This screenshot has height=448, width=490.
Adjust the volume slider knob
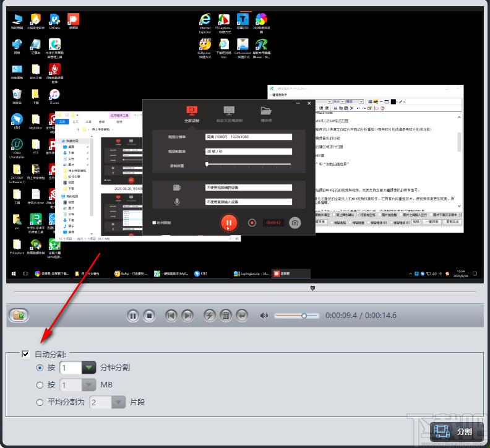pyautogui.click(x=304, y=316)
